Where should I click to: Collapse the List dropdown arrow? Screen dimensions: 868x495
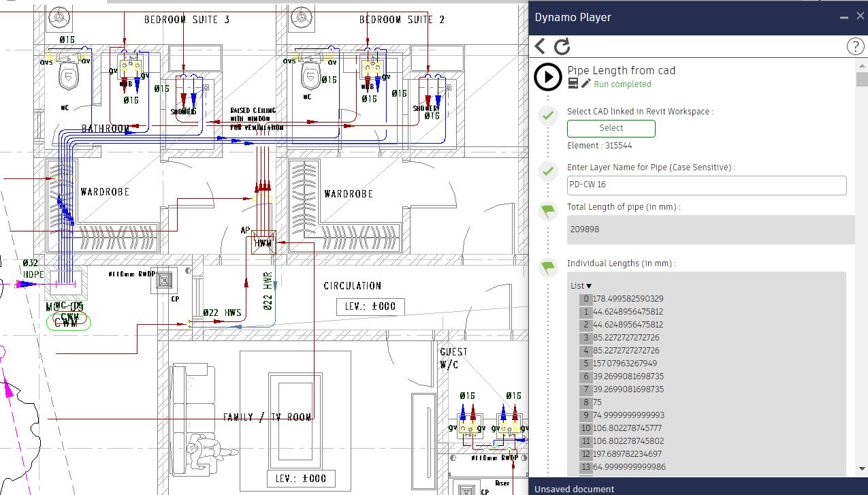(589, 286)
